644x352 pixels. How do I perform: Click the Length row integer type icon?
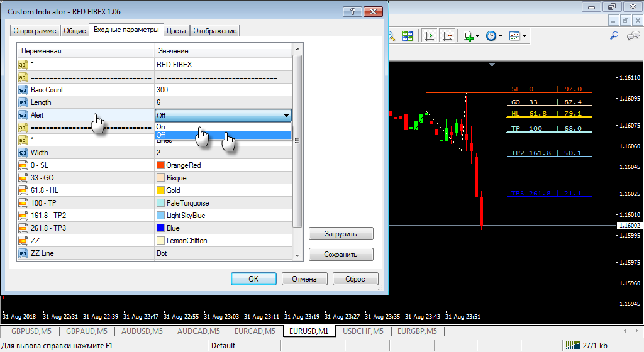[x=23, y=102]
